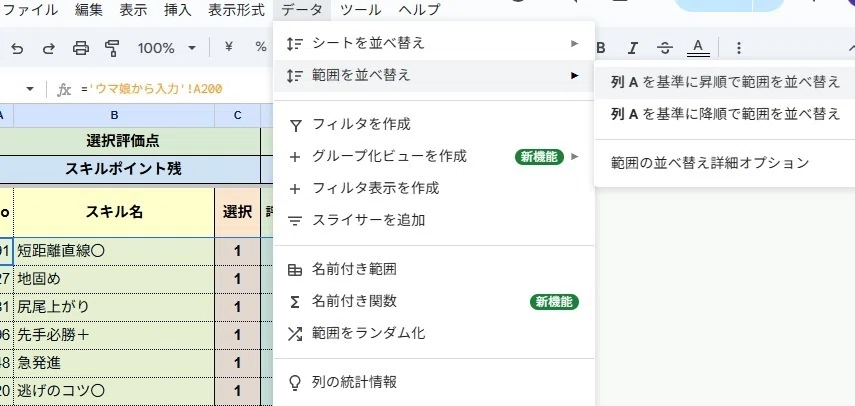The image size is (855, 406).
Task: Open the ヘルプ menu
Action: (419, 10)
